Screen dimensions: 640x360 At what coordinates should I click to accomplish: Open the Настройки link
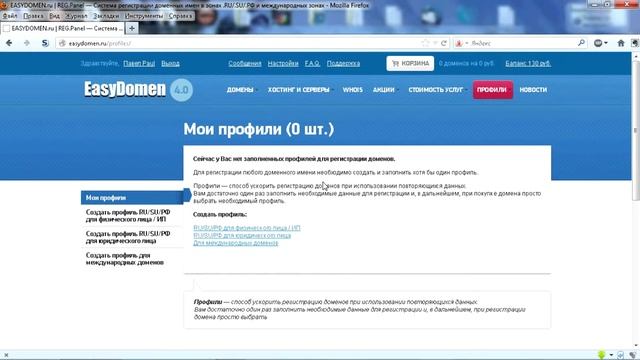point(283,63)
